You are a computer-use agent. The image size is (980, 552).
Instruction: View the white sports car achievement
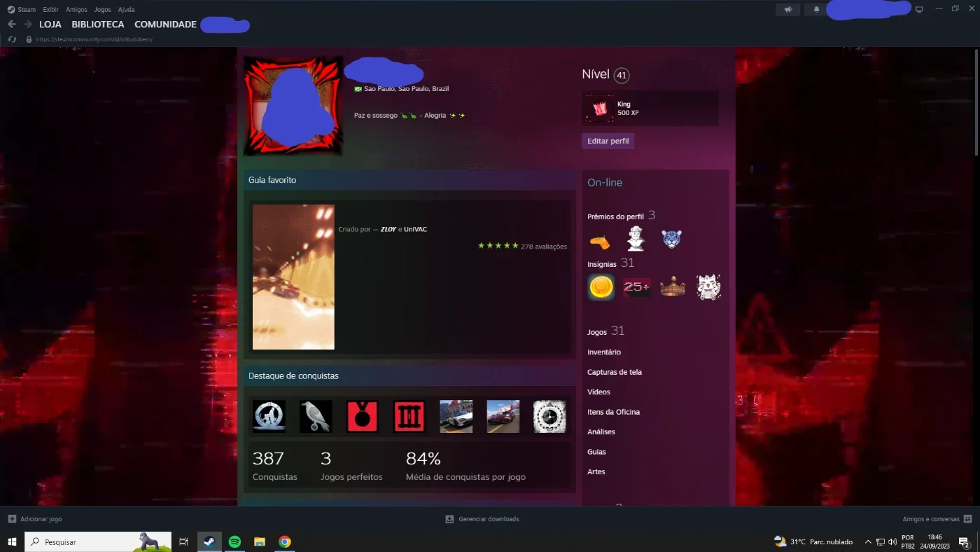[456, 416]
